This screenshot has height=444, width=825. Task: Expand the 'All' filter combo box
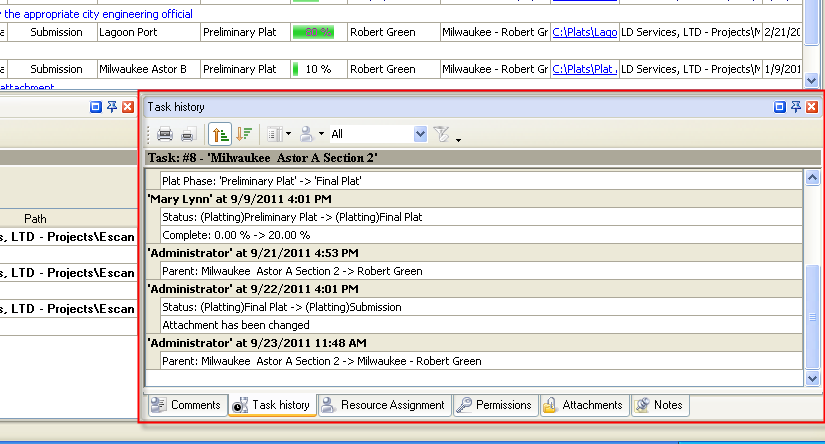(x=420, y=134)
